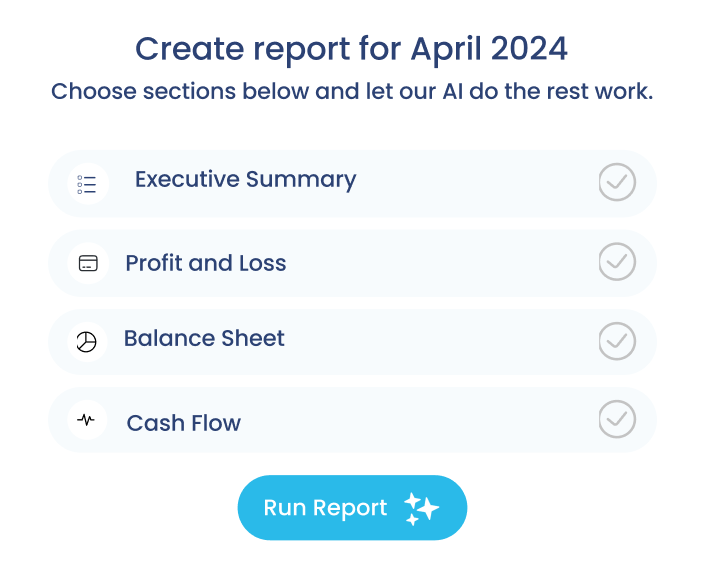Click the Cash Flow pulse line icon
The image size is (705, 564).
(86, 420)
